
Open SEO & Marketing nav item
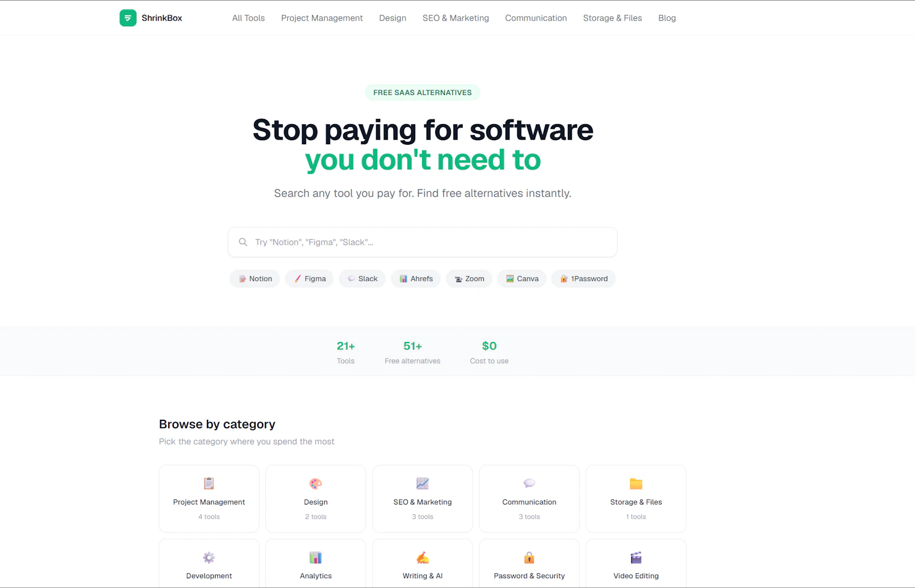[456, 18]
